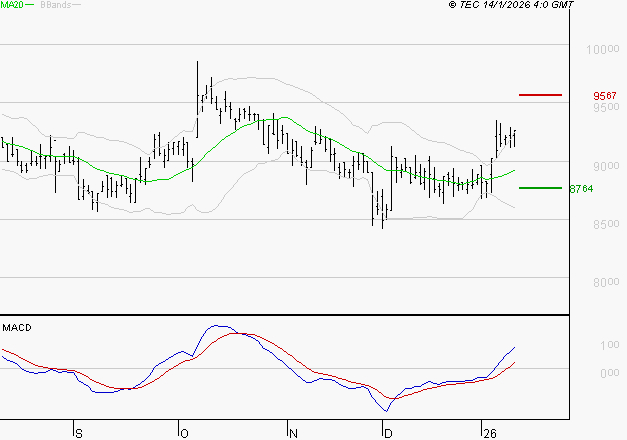Select the 8000 price axis label
627x440 pixels.
pos(606,282)
